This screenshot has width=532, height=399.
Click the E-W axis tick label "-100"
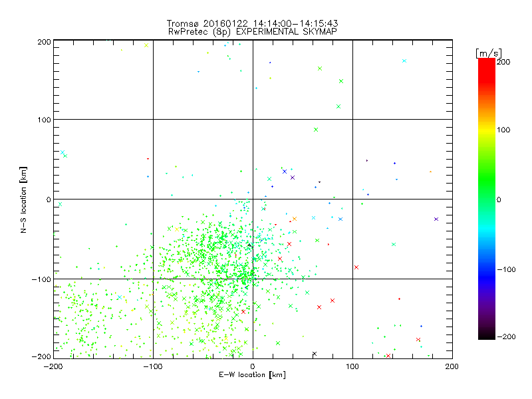click(x=153, y=366)
